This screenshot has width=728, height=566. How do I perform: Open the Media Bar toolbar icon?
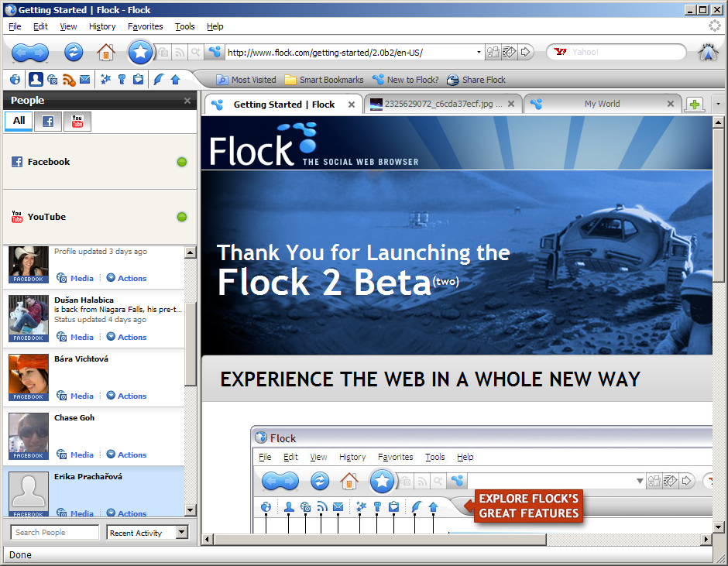(x=52, y=80)
